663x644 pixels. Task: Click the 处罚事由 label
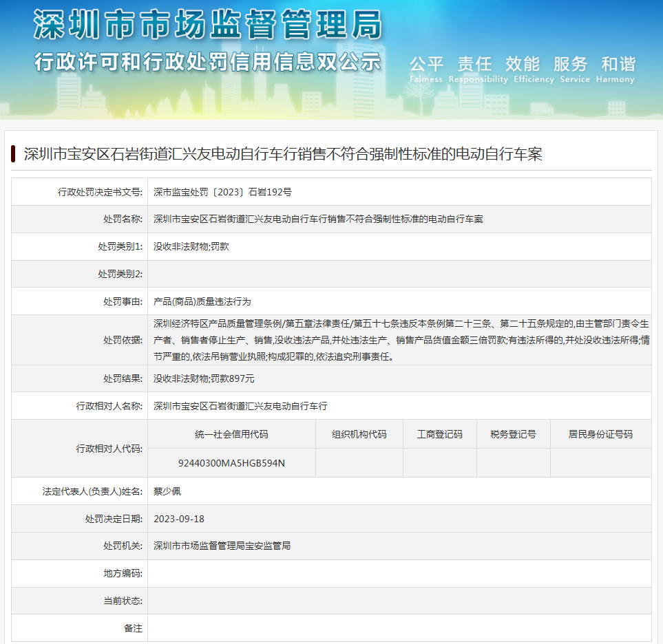[x=123, y=301]
